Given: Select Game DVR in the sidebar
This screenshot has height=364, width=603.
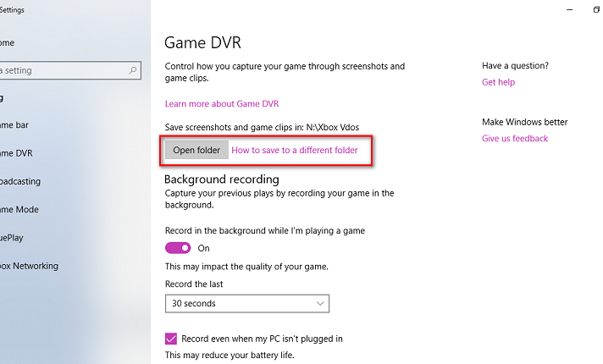Looking at the screenshot, I should 16,153.
